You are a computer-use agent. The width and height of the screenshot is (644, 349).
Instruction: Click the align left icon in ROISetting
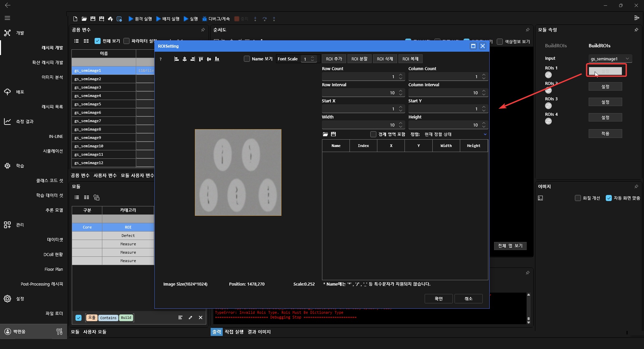[176, 59]
